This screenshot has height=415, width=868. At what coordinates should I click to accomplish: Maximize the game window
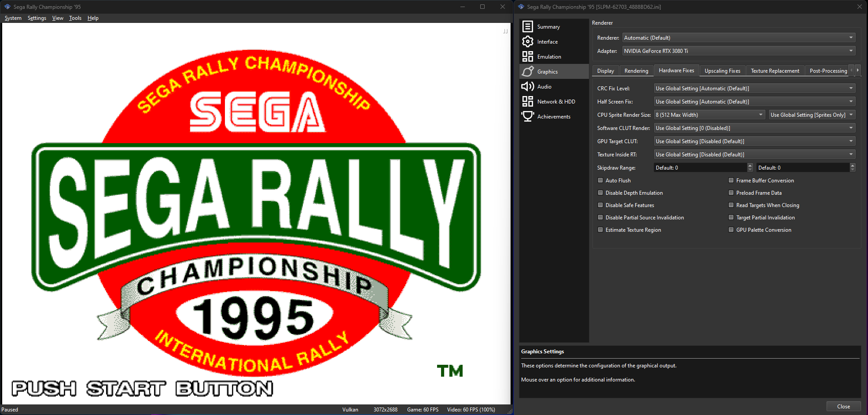(x=482, y=7)
